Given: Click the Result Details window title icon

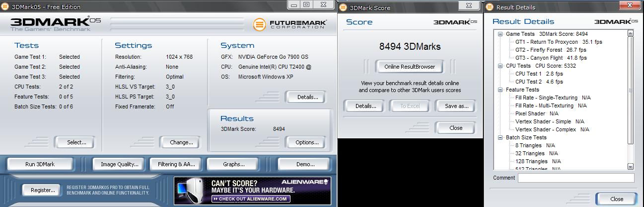Looking at the screenshot, I should click(489, 7).
